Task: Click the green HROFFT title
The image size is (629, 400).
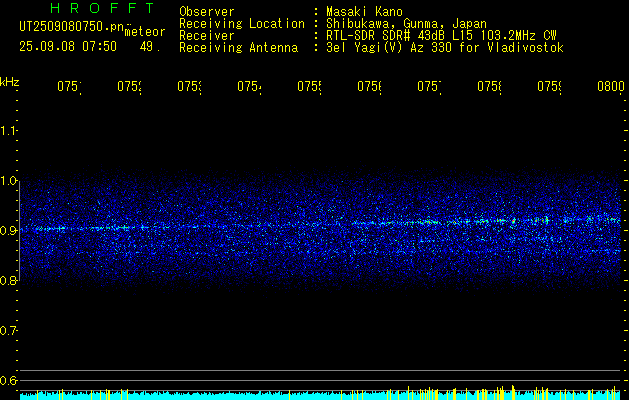Action: pyautogui.click(x=102, y=8)
